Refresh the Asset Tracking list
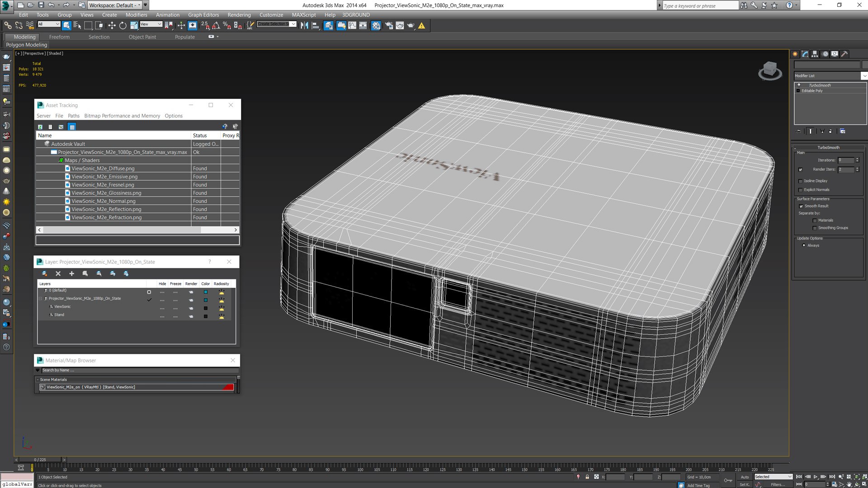Image resolution: width=868 pixels, height=488 pixels. (40, 127)
